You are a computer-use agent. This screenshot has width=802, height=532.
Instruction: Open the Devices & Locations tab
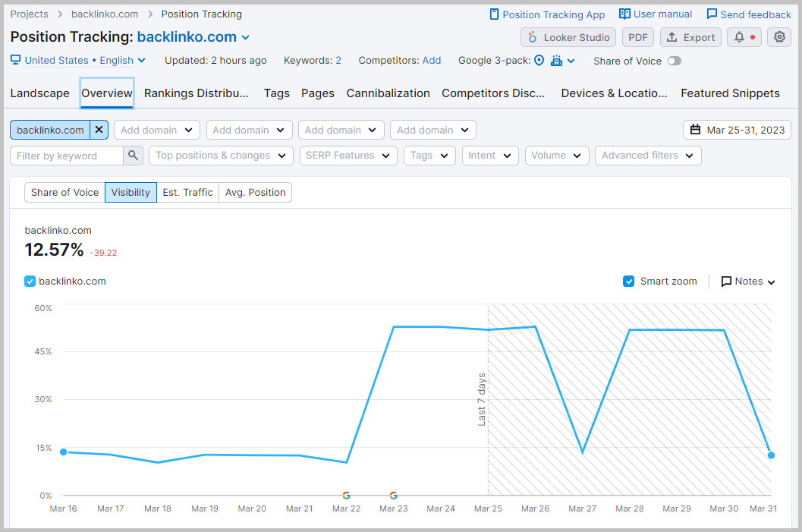click(x=614, y=93)
